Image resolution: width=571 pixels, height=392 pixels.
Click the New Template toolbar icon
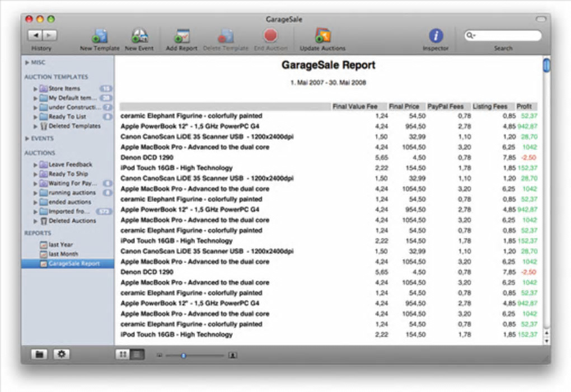point(100,36)
